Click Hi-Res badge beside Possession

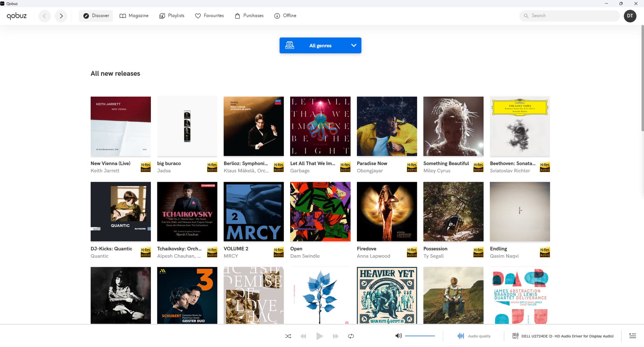pos(478,252)
